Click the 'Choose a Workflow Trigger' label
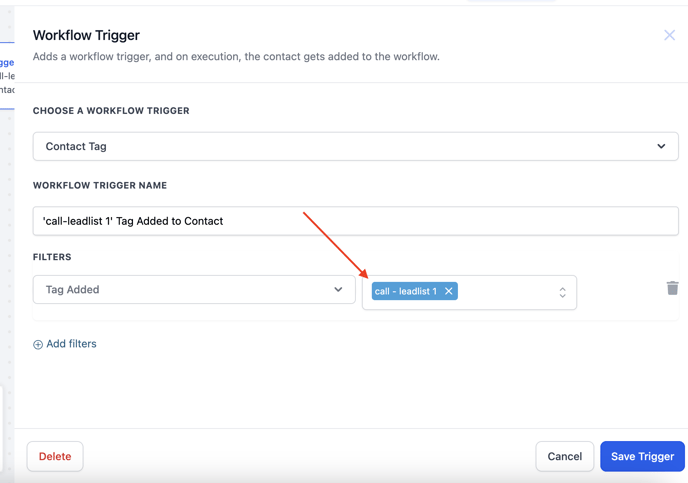This screenshot has width=688, height=483. (111, 111)
